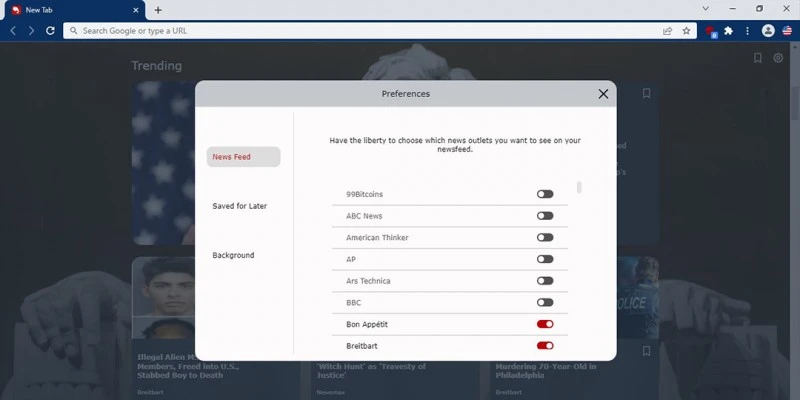
Task: Click the Search Google or type URL field
Action: click(x=360, y=31)
